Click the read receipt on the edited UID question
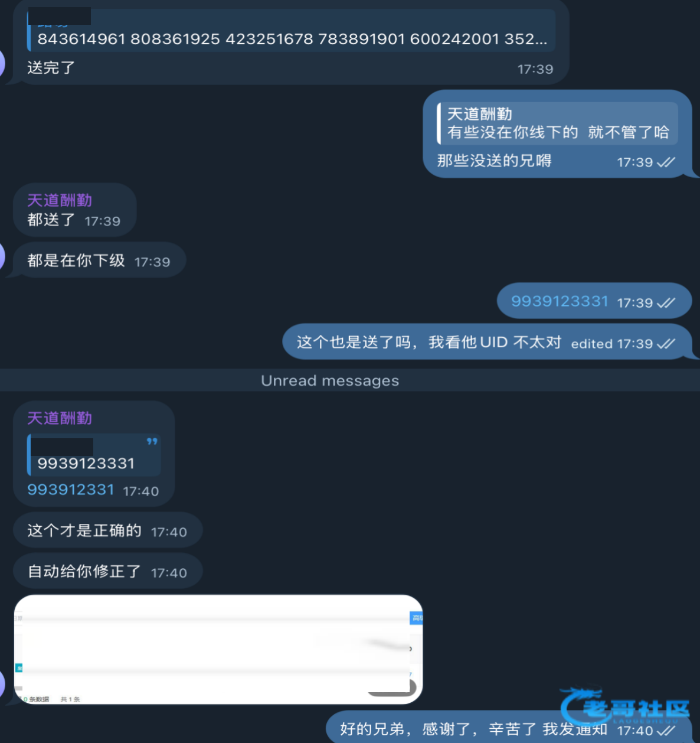 click(666, 344)
